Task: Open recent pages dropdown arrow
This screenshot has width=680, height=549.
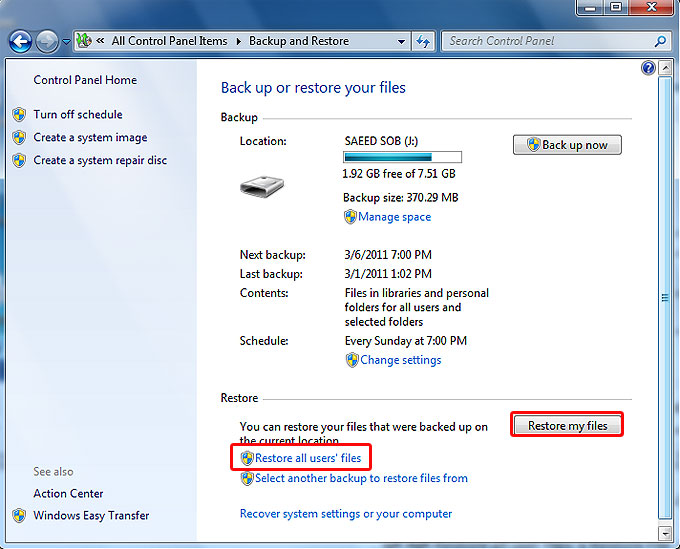Action: 66,42
